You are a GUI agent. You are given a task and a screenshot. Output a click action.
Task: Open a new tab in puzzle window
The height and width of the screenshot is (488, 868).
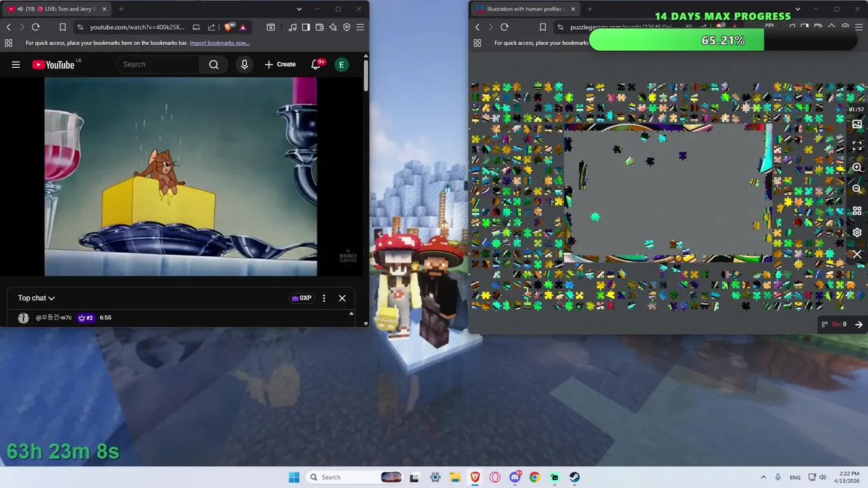tap(589, 9)
